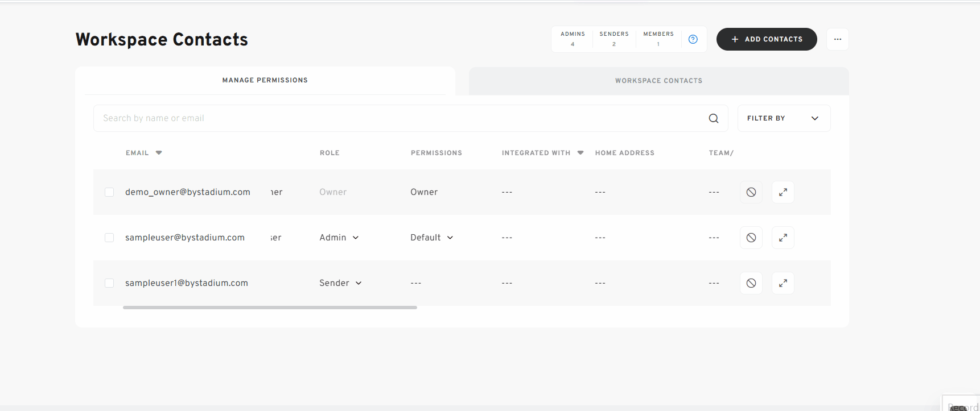Open Default permissions dropdown for sampleuser

[x=432, y=238]
